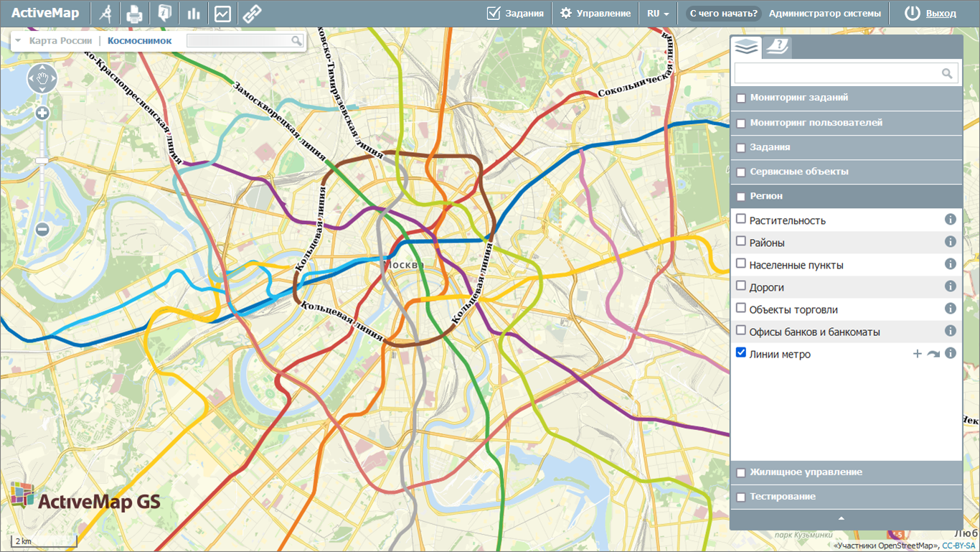Image resolution: width=980 pixels, height=552 pixels.
Task: Open the RU language dropdown
Action: pyautogui.click(x=657, y=13)
